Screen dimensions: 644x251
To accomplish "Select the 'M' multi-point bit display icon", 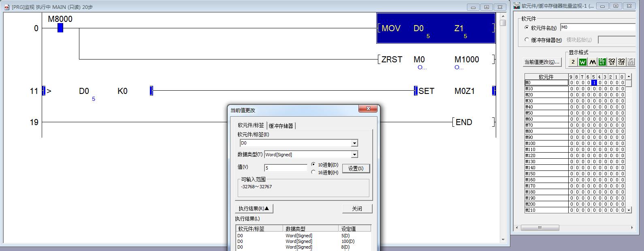I will pos(592,62).
